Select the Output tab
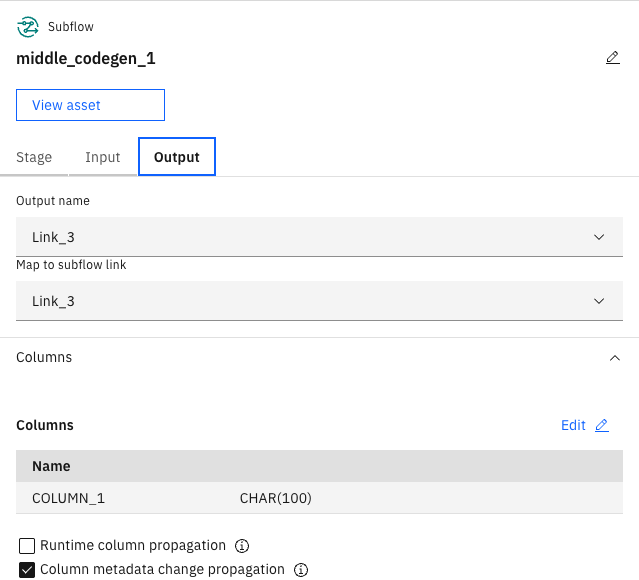Screen dimensions: 639x580 pos(177,157)
